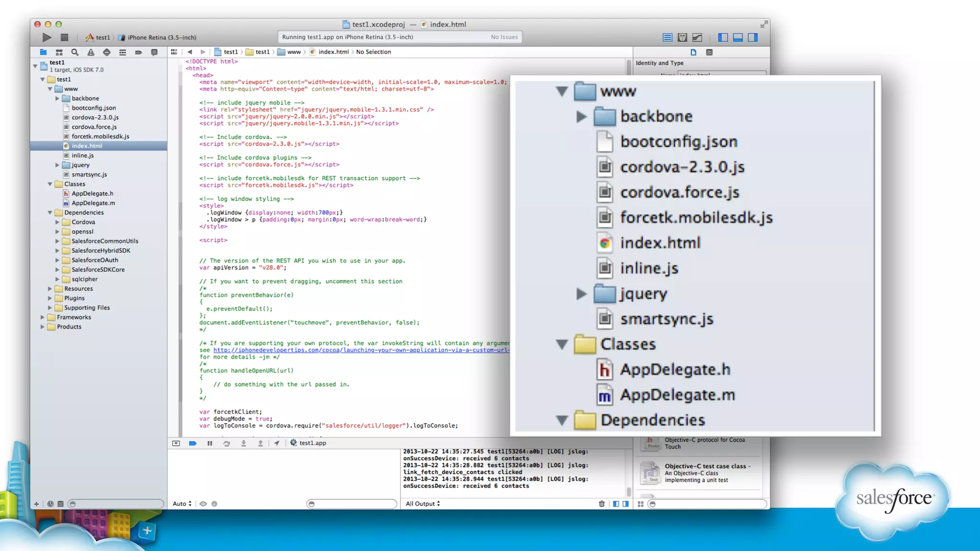Viewport: 980px width, 551px height.
Task: Switch to the Version editor
Action: (697, 37)
